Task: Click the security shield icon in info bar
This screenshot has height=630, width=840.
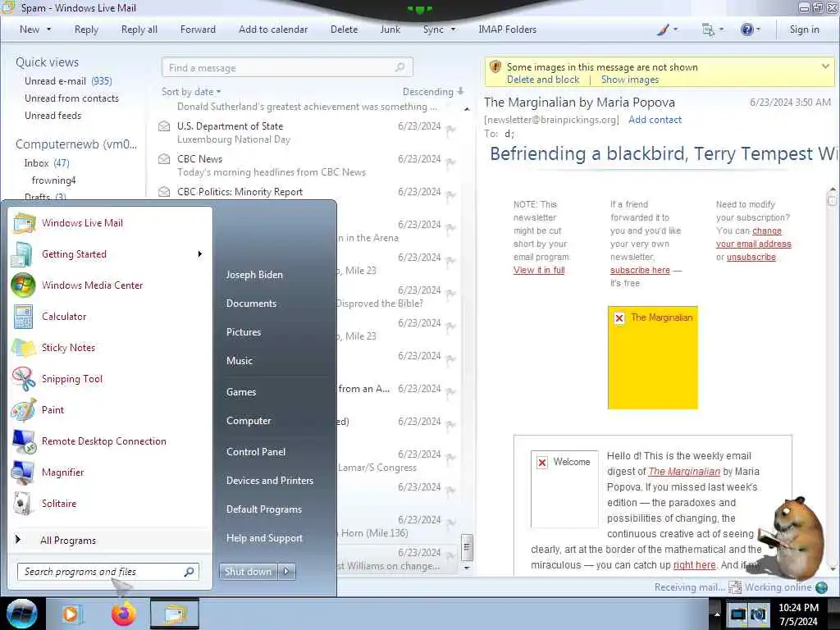Action: [x=495, y=67]
